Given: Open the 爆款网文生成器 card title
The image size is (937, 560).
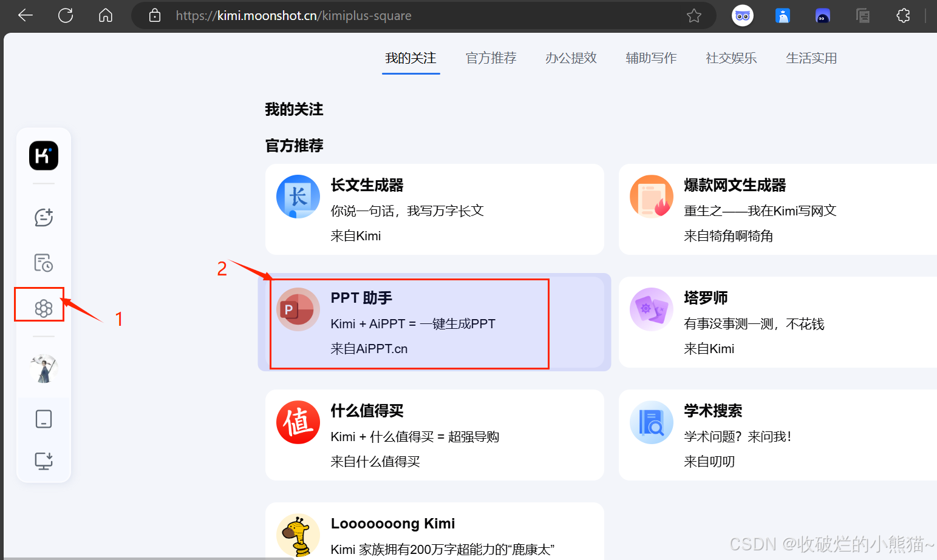Looking at the screenshot, I should pos(735,185).
